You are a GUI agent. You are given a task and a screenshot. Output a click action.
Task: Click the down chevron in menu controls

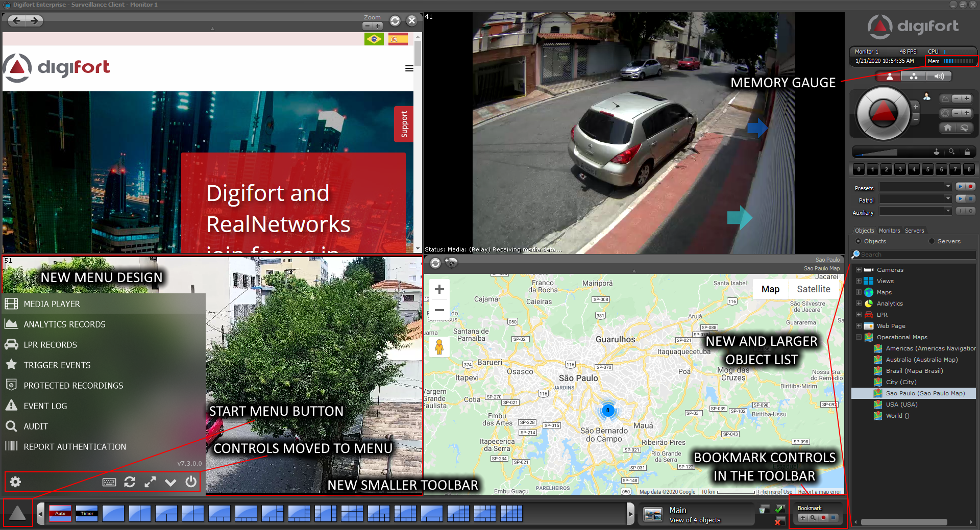click(170, 482)
